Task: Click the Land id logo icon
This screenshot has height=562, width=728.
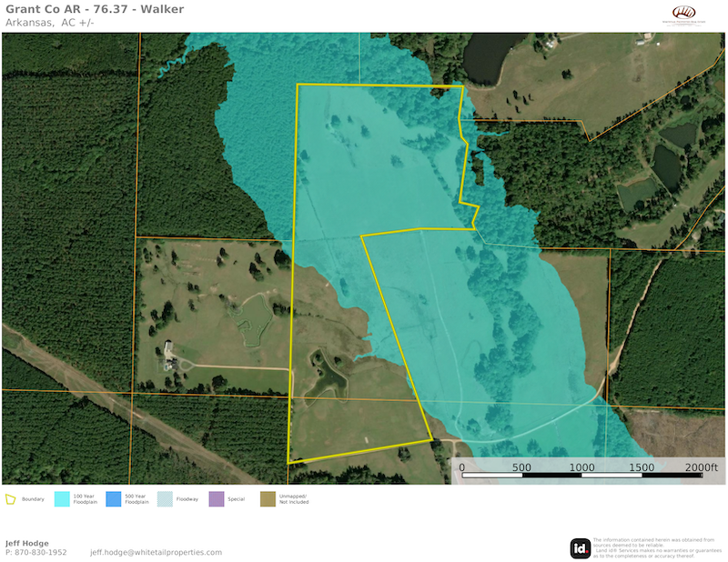Action: (x=580, y=548)
